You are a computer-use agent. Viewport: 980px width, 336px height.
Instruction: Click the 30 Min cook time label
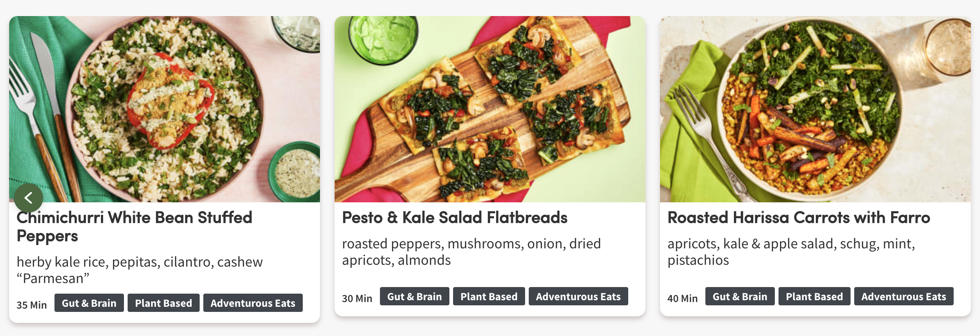tap(357, 298)
